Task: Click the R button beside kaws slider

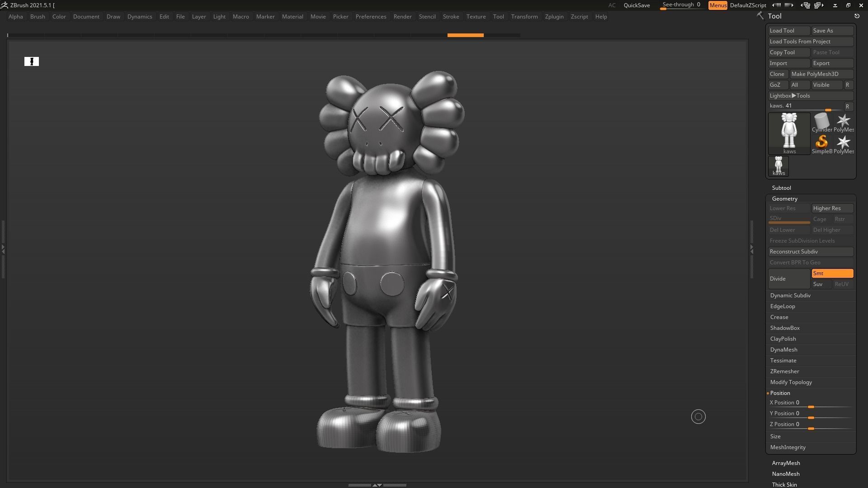Action: pyautogui.click(x=849, y=107)
